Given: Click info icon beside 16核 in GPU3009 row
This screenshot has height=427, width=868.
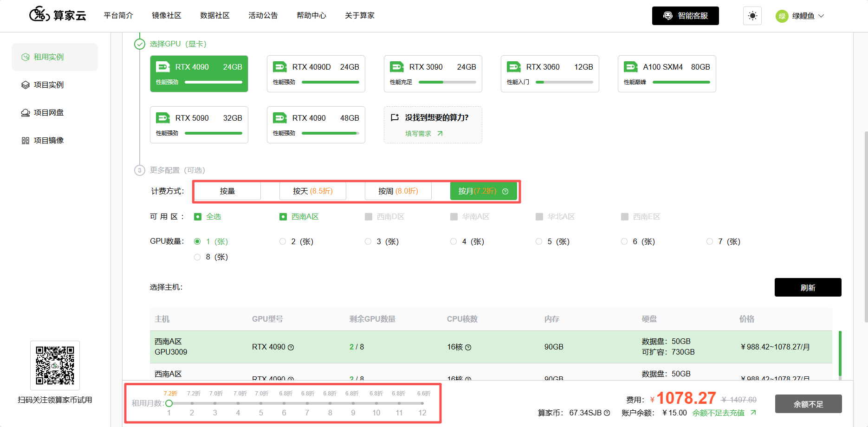Looking at the screenshot, I should pyautogui.click(x=468, y=347).
